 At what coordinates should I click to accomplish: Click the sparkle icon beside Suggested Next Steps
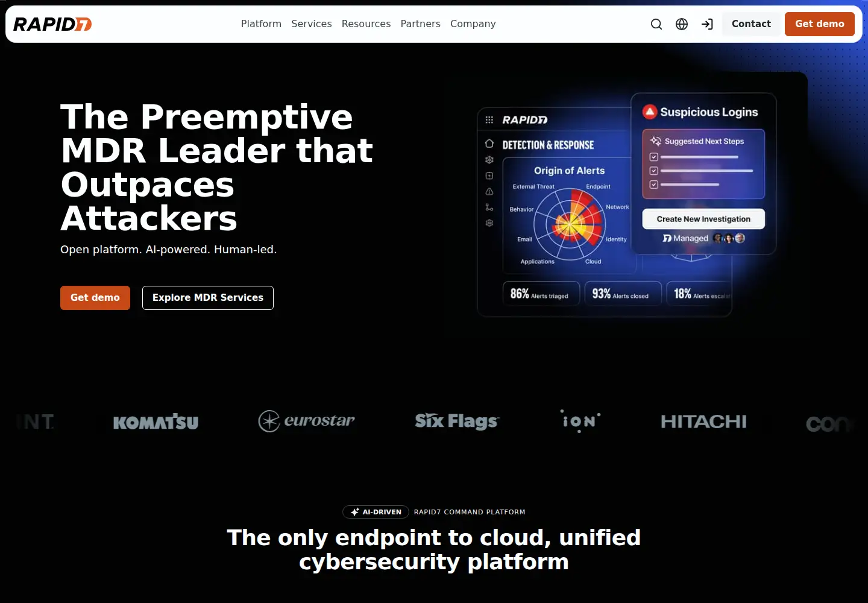[x=655, y=141]
